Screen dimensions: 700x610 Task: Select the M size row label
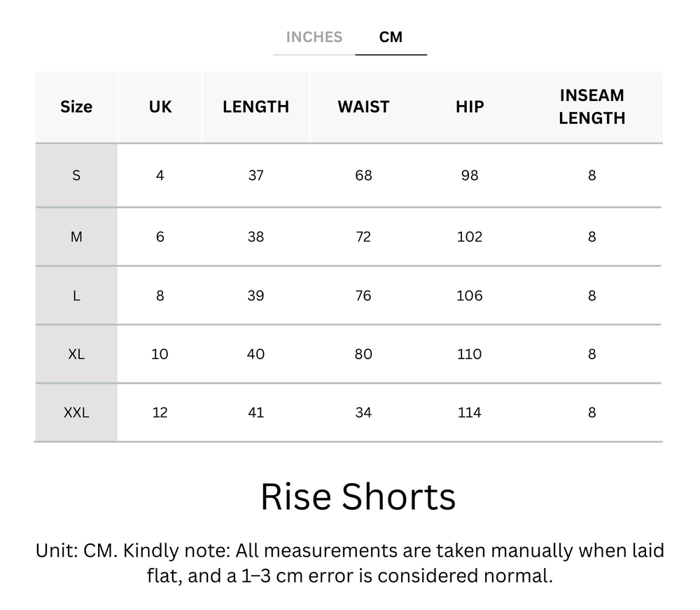click(x=76, y=236)
